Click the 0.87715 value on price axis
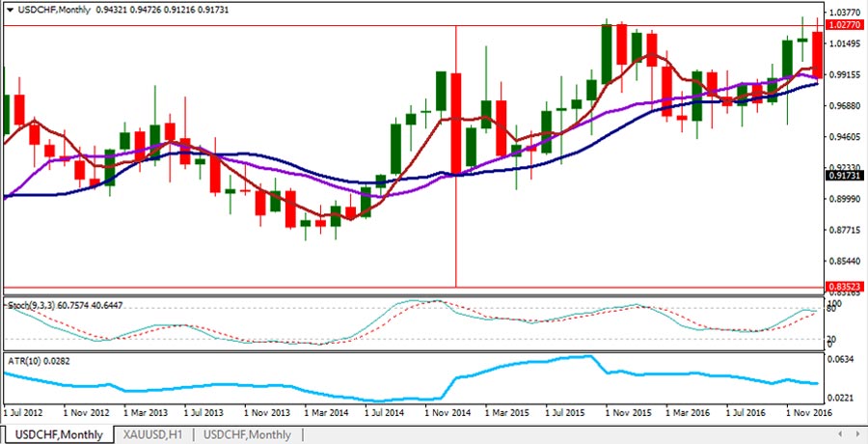The image size is (868, 444). tap(845, 230)
